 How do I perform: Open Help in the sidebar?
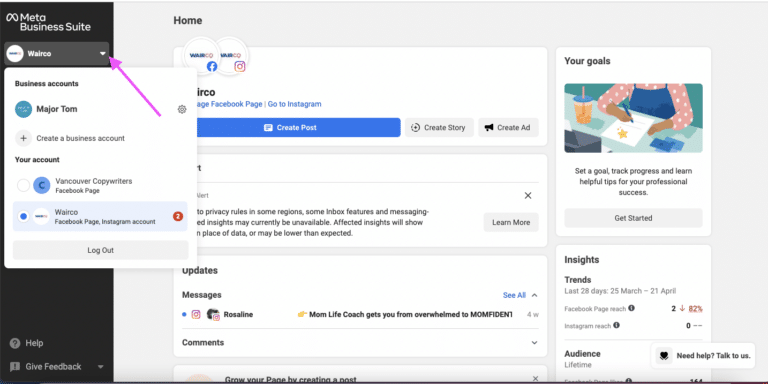[x=34, y=343]
